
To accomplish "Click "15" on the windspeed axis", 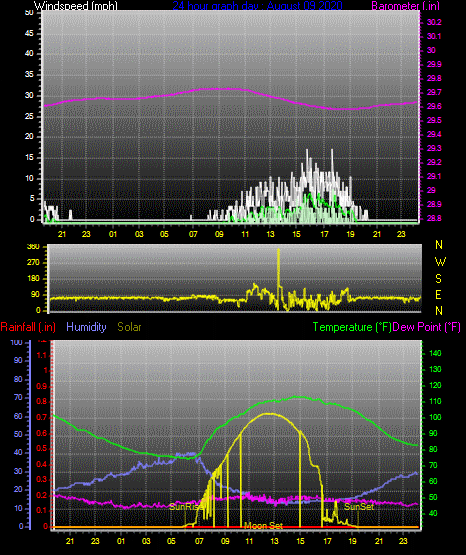I will coord(29,158).
